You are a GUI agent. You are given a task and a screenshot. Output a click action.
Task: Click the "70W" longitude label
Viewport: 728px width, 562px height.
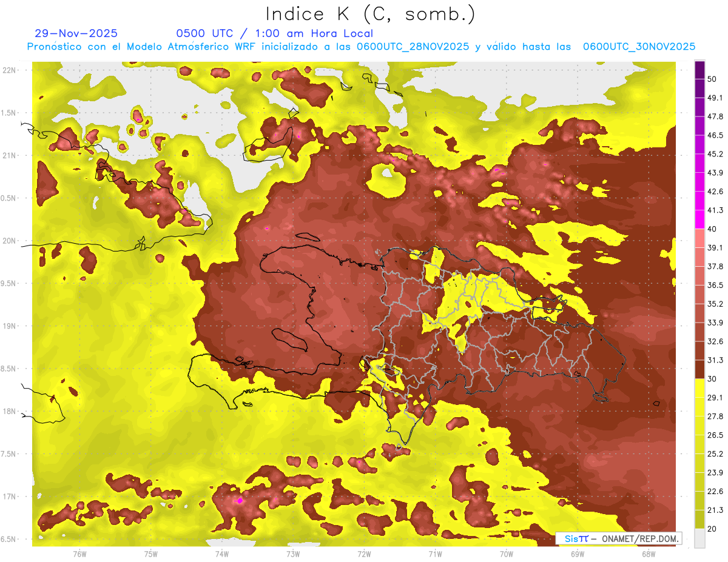tap(507, 554)
